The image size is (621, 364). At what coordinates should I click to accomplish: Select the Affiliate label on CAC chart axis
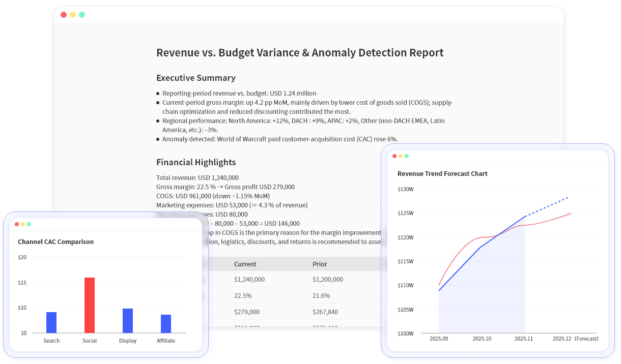(x=166, y=341)
